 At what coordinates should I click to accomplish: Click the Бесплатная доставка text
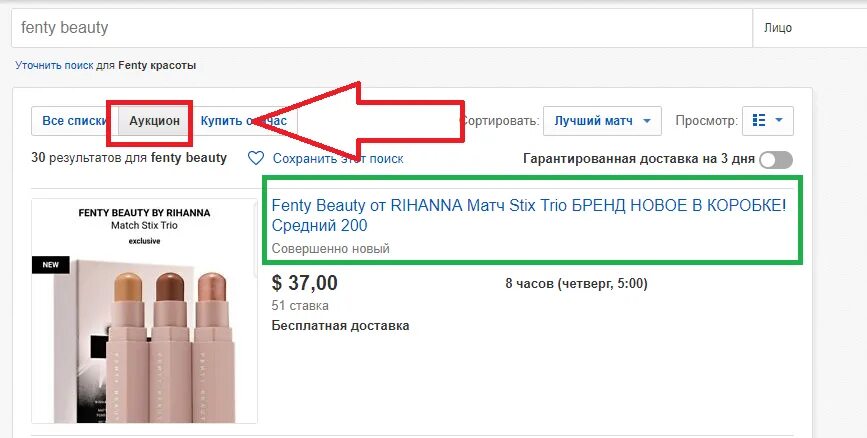340,326
